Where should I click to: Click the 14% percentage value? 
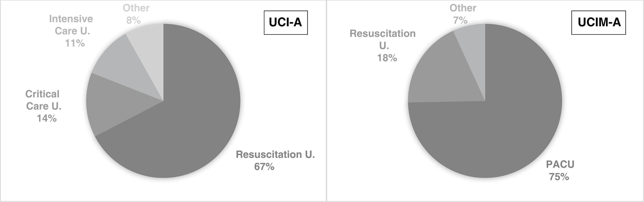click(47, 118)
